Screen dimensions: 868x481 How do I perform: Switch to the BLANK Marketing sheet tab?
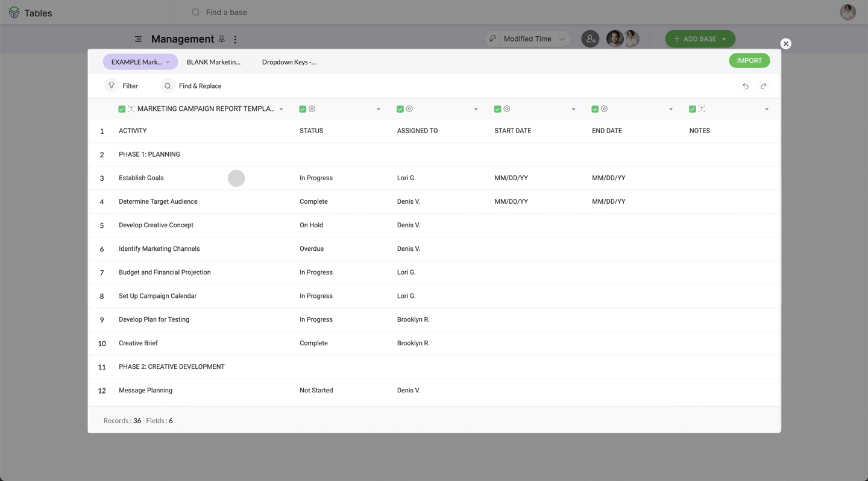(x=213, y=62)
